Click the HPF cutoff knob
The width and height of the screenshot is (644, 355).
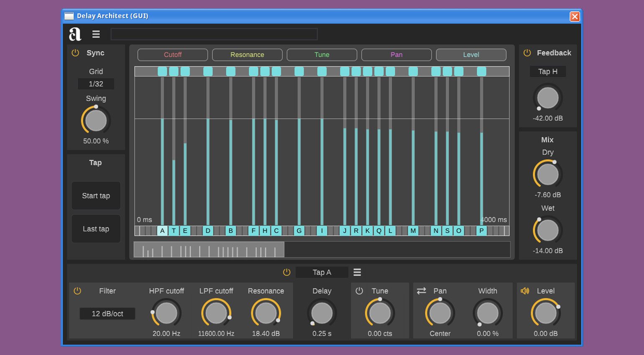[166, 313]
